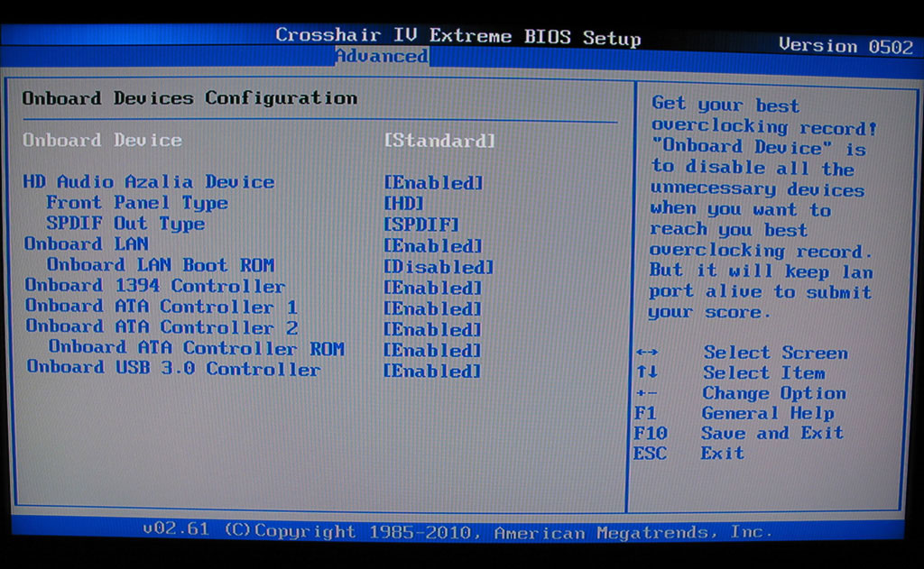The image size is (924, 569).
Task: Toggle Onboard 1394 Controller [Enabled] value
Action: pos(433,288)
